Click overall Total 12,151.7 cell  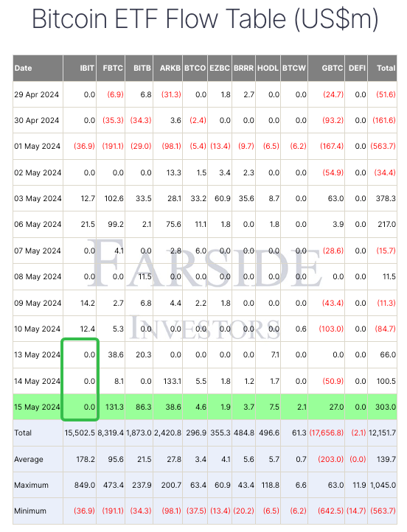click(x=382, y=433)
